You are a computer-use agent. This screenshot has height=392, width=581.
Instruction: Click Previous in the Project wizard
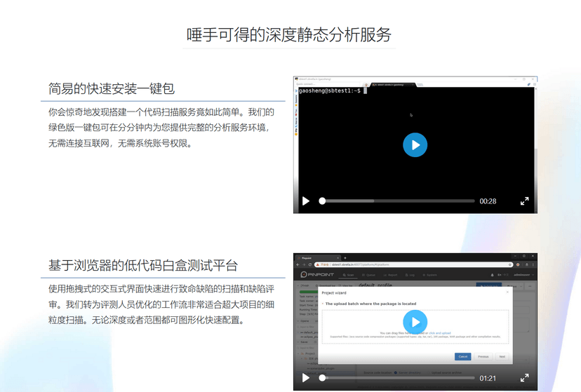tap(483, 356)
